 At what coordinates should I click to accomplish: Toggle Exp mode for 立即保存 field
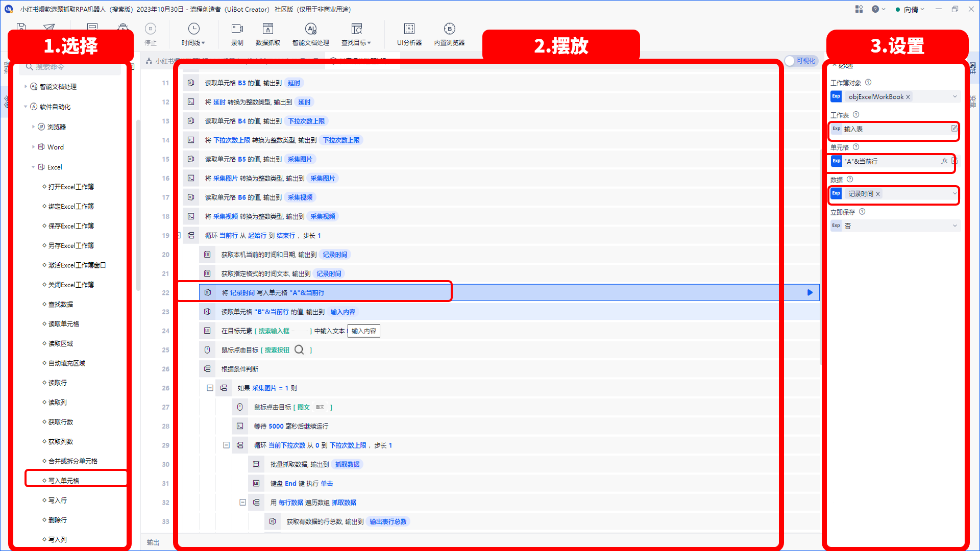pos(836,226)
